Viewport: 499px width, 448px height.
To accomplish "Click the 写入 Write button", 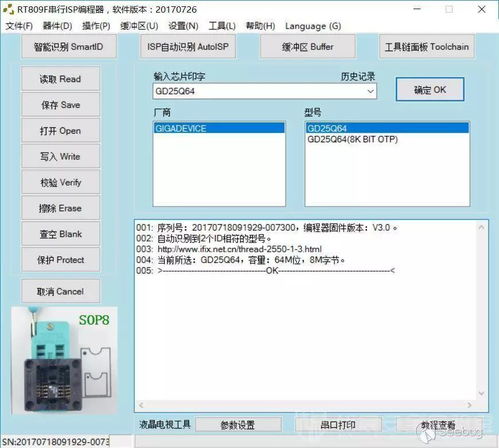I will 60,156.
